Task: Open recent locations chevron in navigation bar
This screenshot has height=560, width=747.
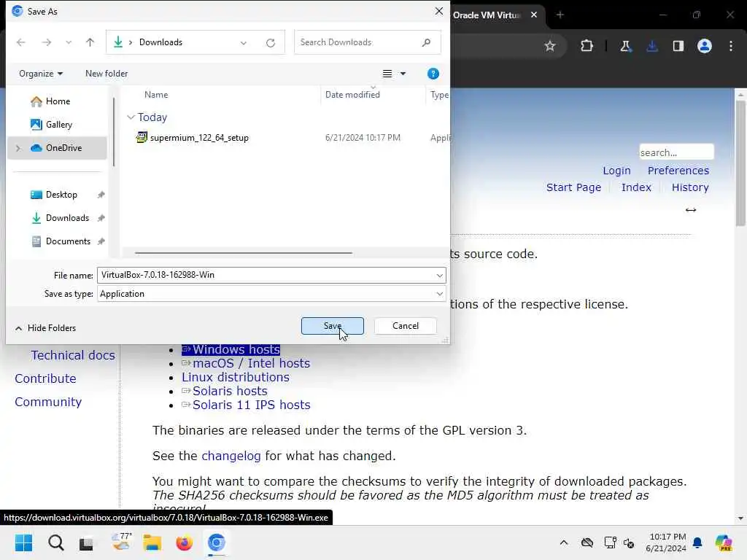Action: click(x=69, y=42)
